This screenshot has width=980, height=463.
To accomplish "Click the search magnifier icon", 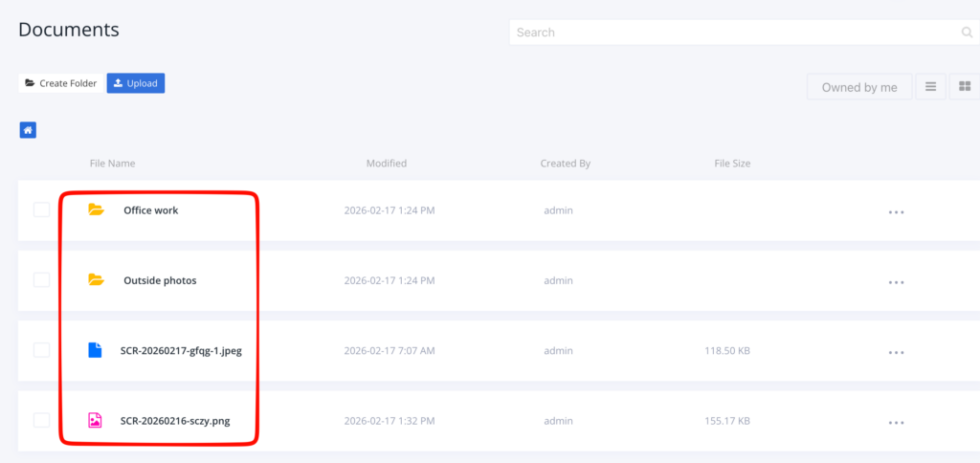I will coord(967,33).
